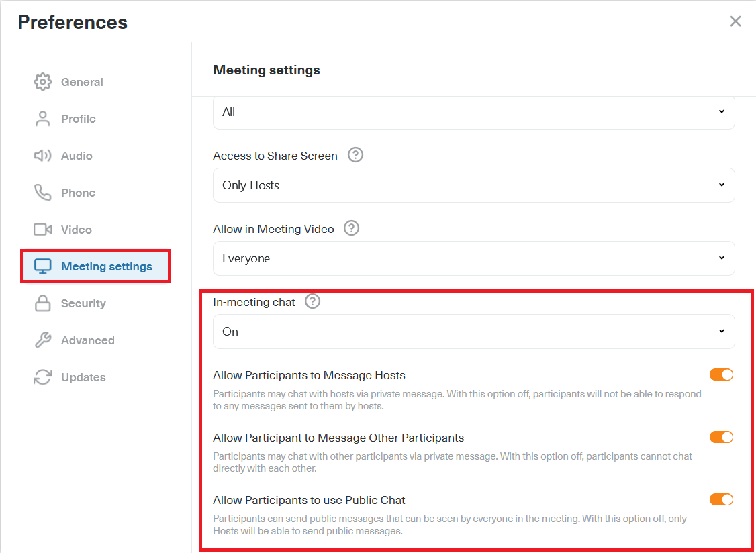Click the Video camera icon

(42, 230)
